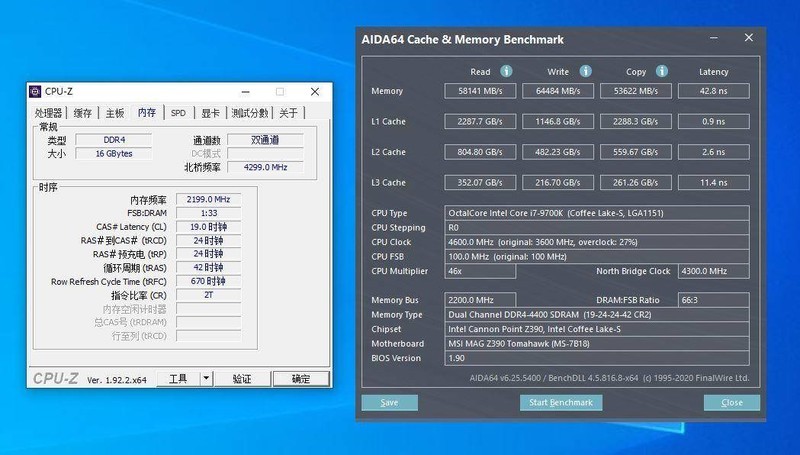Click the CPU Stepping R0 field
The image size is (800, 455).
[x=597, y=228]
